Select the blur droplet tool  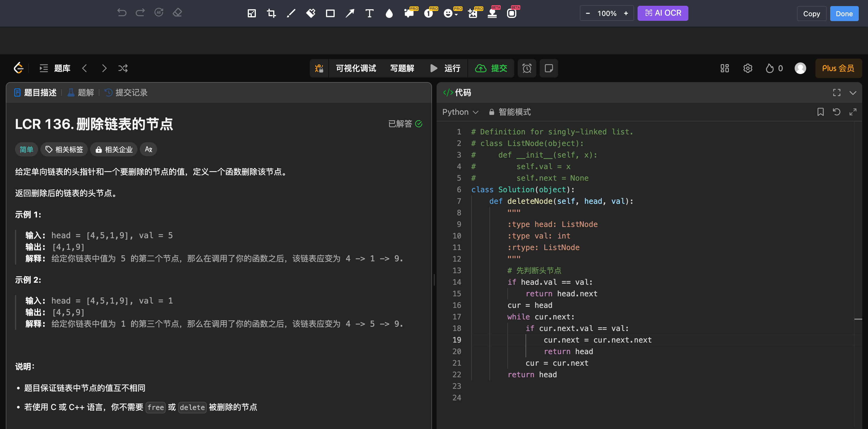(x=389, y=14)
